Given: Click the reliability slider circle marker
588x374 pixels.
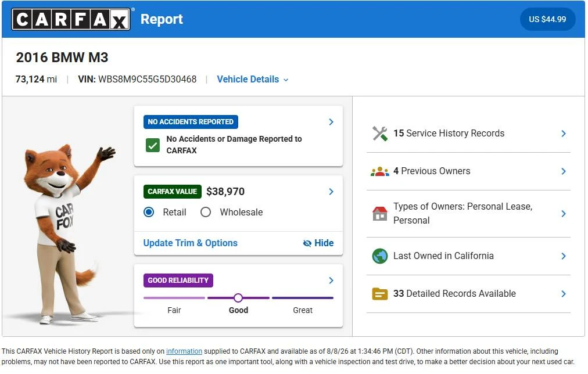Looking at the screenshot, I should point(238,298).
